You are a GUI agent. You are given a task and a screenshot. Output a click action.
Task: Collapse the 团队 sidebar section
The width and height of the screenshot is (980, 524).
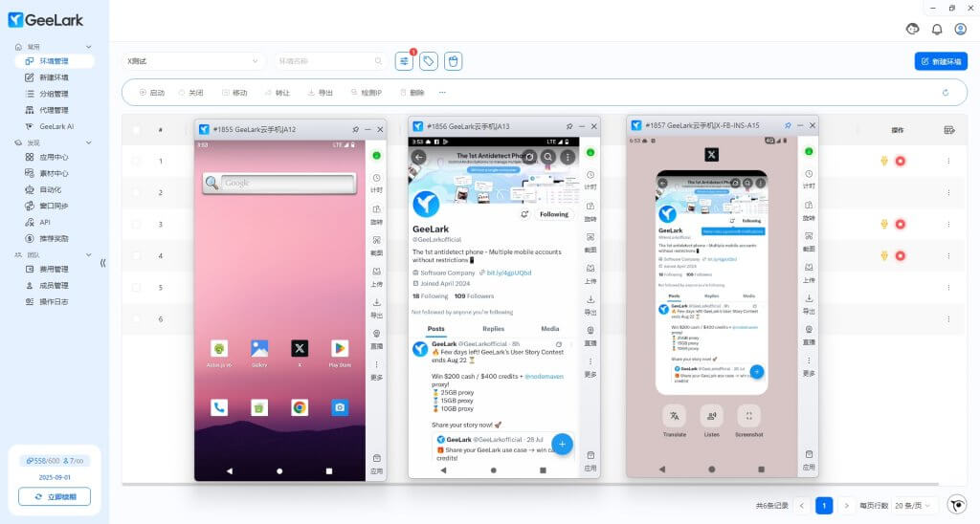(x=89, y=255)
